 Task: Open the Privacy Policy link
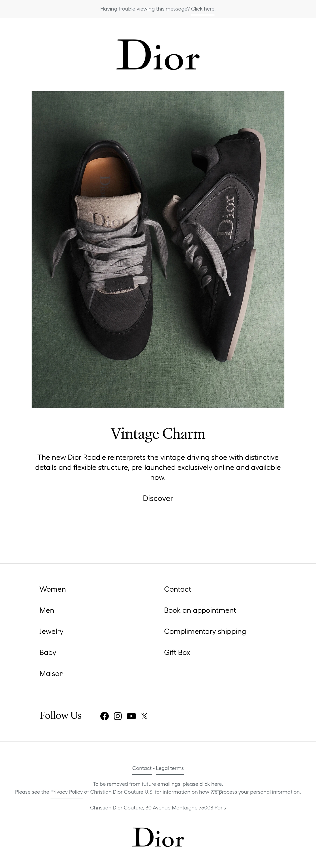[x=67, y=792]
